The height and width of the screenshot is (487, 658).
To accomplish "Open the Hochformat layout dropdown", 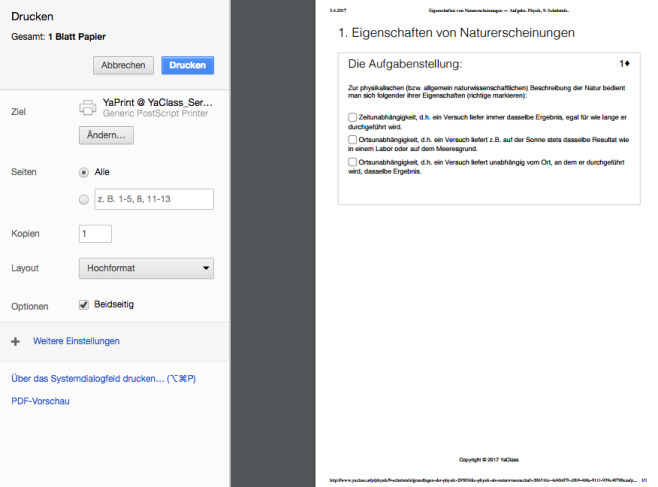I will [x=146, y=268].
